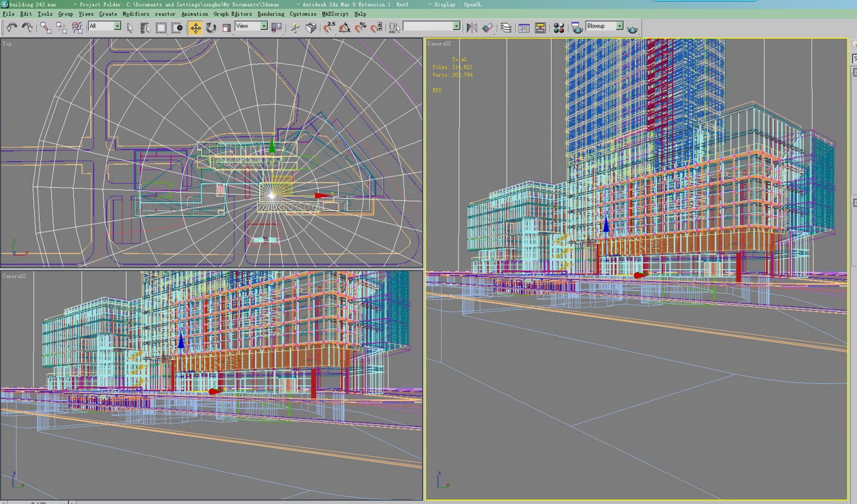Toggle Spinner Snap

click(x=376, y=27)
